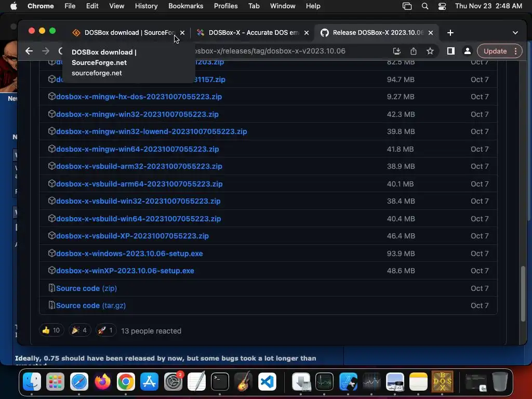Download dosbox-x-vsbuild-arm64 zip
This screenshot has height=399, width=532.
(139, 184)
